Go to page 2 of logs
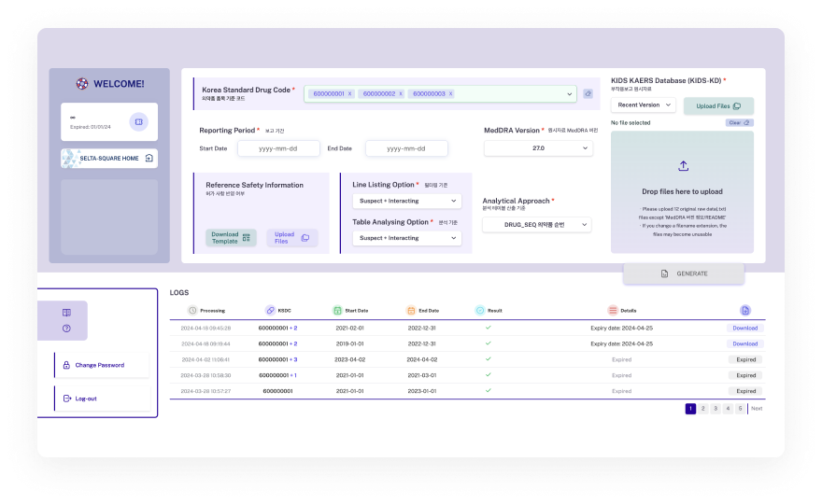Viewport: 822px width, 504px height. 703,409
